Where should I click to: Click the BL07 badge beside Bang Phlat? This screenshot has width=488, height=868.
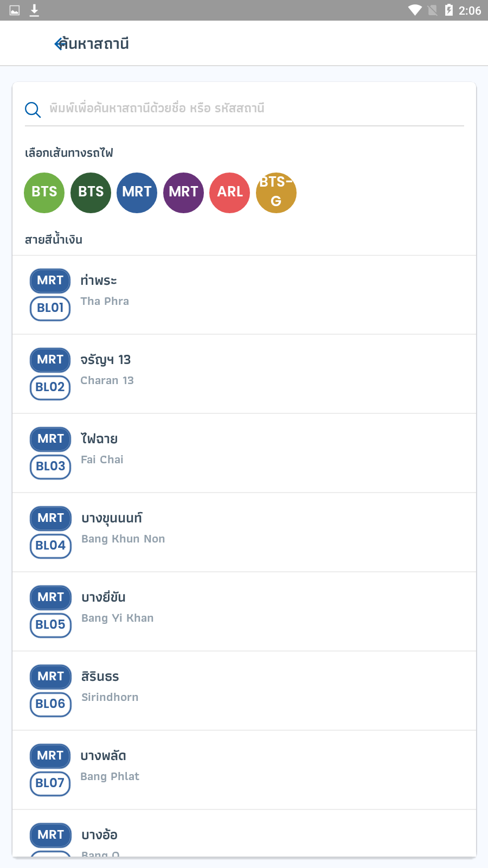coord(50,784)
